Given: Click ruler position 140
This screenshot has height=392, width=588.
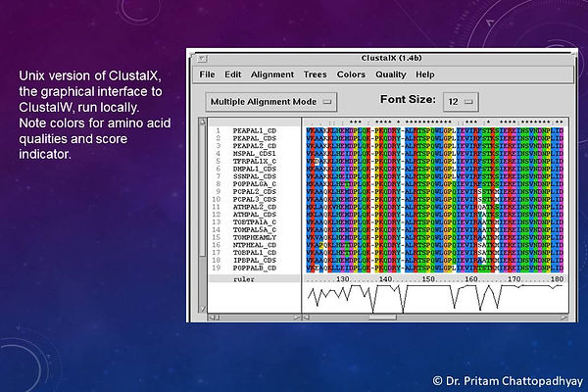Looking at the screenshot, I should point(385,278).
